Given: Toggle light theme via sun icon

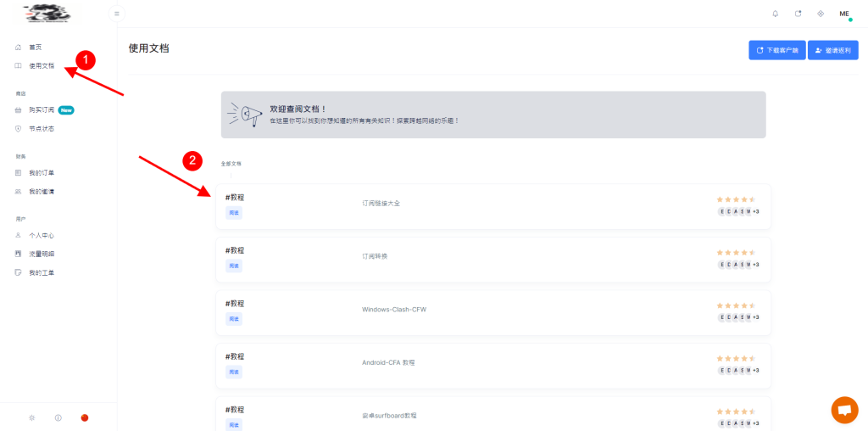Looking at the screenshot, I should point(32,417).
